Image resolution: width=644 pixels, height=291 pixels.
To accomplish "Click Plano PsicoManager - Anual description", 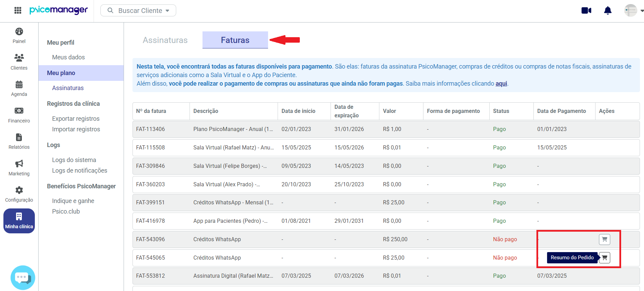I will point(233,129).
